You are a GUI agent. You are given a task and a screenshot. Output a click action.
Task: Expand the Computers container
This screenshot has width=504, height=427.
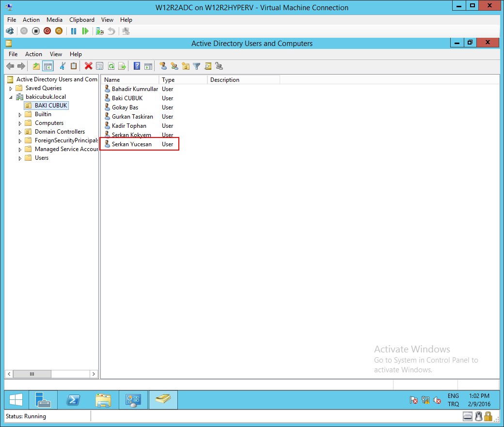pyautogui.click(x=20, y=123)
